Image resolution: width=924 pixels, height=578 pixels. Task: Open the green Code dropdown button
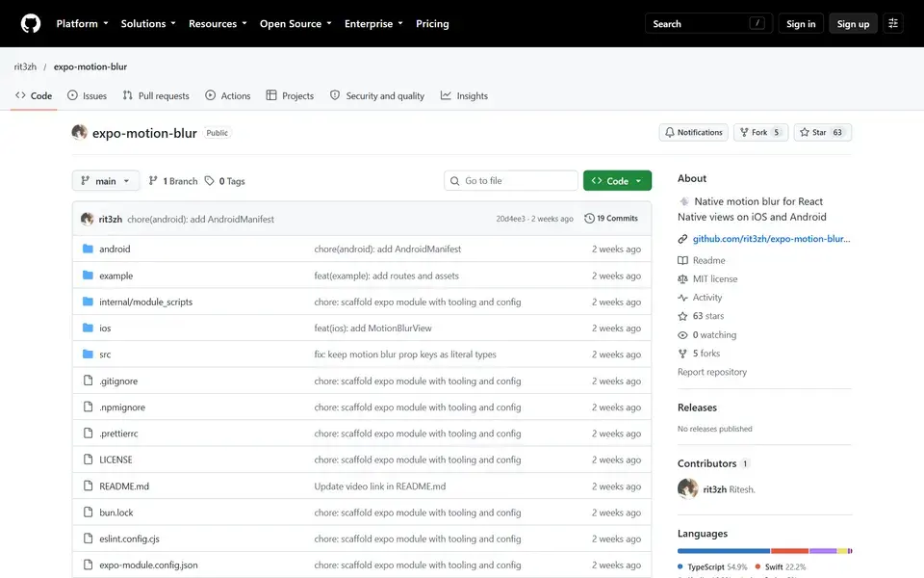pos(617,181)
